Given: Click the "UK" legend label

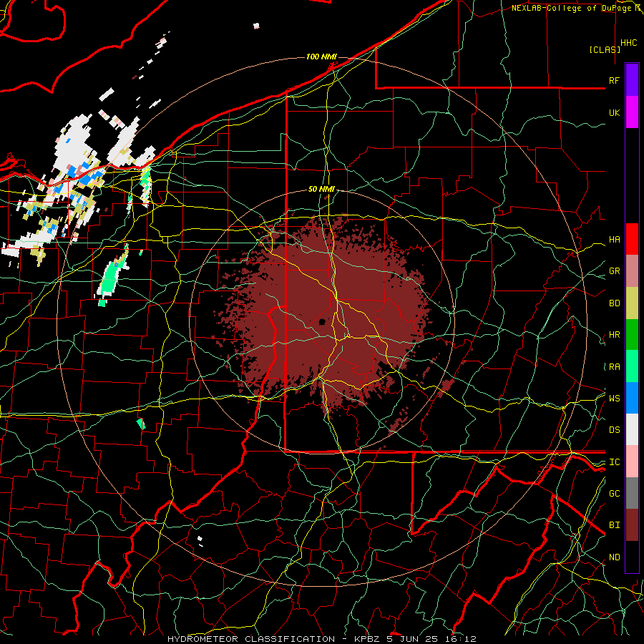Looking at the screenshot, I should pyautogui.click(x=614, y=112).
